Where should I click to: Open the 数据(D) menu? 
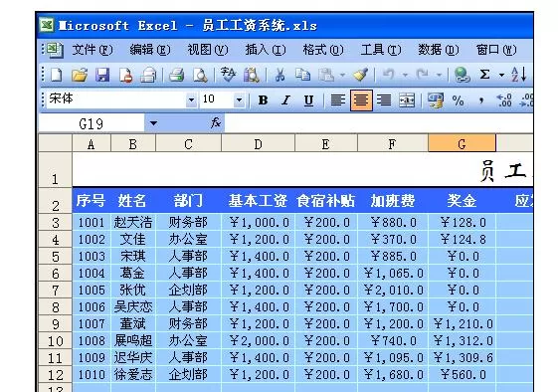439,50
